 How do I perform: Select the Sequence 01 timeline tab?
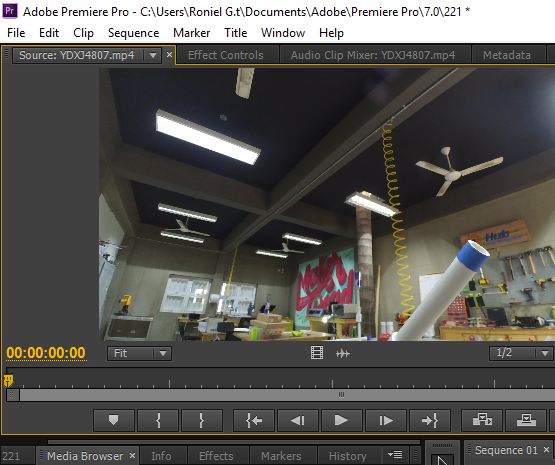point(506,450)
